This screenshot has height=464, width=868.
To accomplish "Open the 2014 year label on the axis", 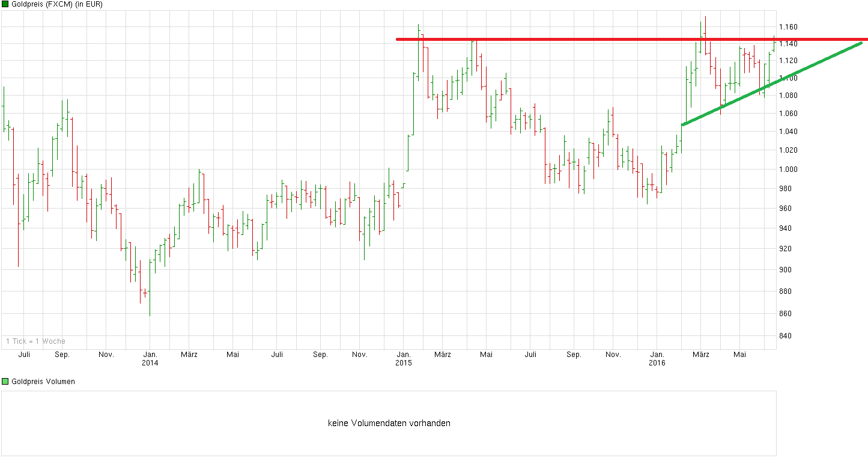I will pos(150,362).
